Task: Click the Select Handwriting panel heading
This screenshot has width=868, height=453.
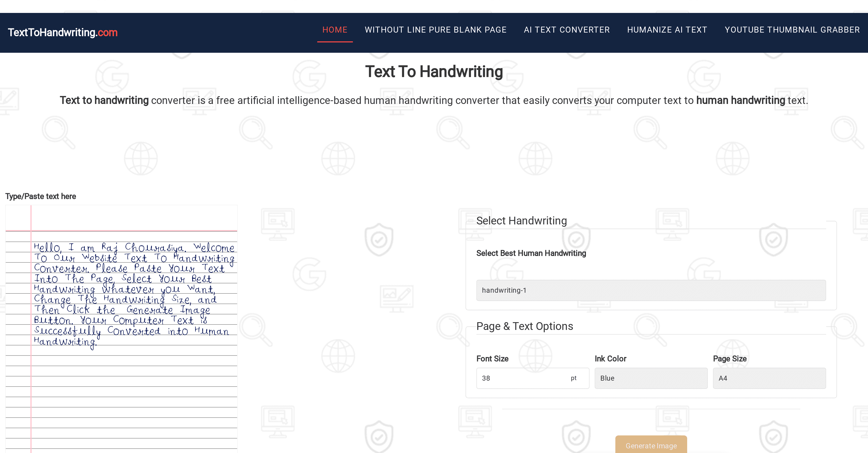Action: point(521,221)
